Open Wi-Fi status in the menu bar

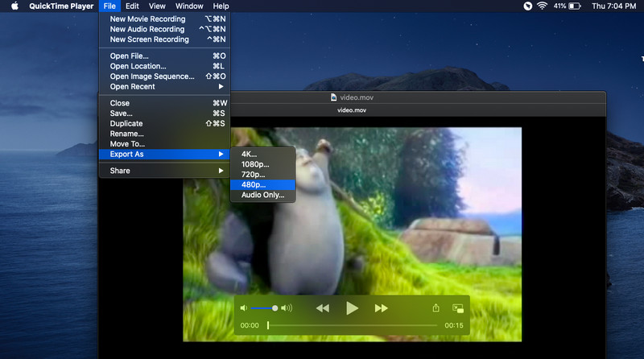pos(542,6)
